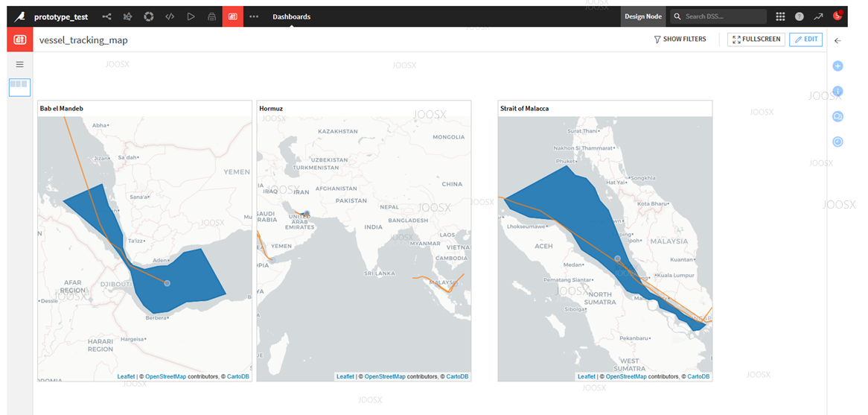
Task: Enter FULLSCREEN mode button
Action: point(756,39)
